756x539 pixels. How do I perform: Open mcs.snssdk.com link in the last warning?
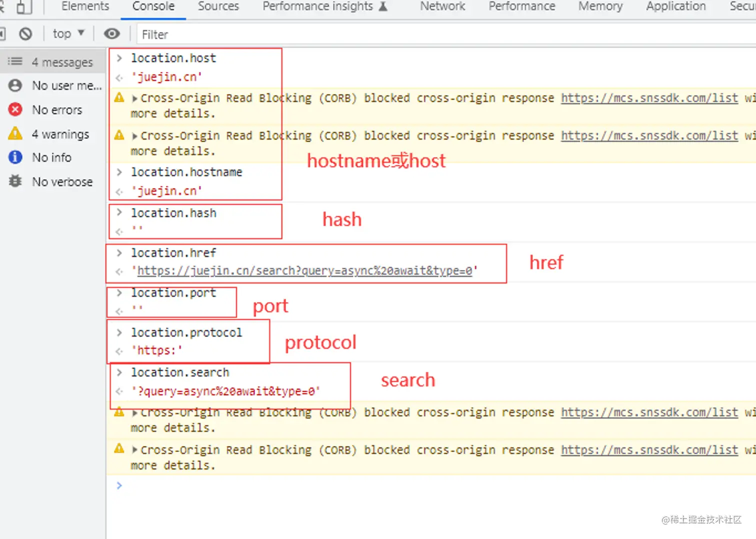point(649,450)
